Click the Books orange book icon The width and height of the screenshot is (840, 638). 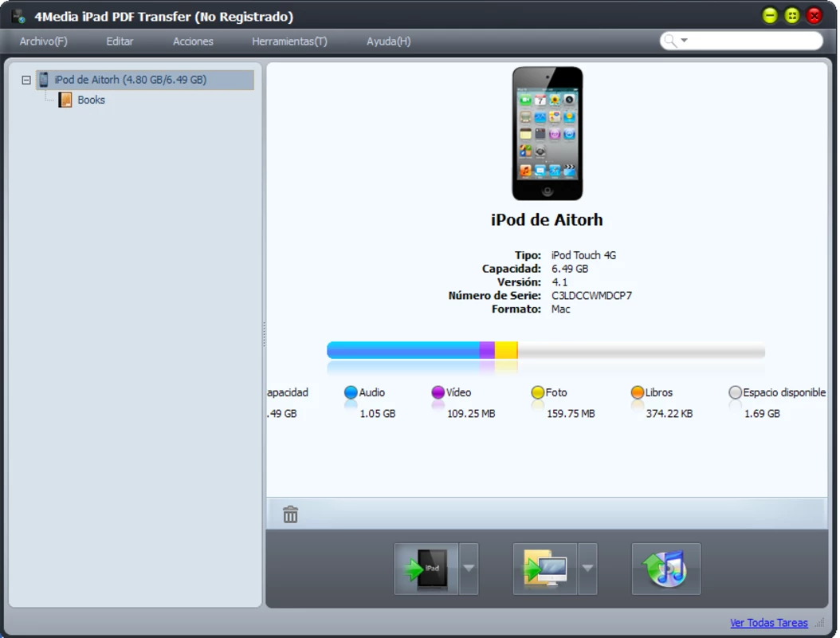pyautogui.click(x=65, y=100)
